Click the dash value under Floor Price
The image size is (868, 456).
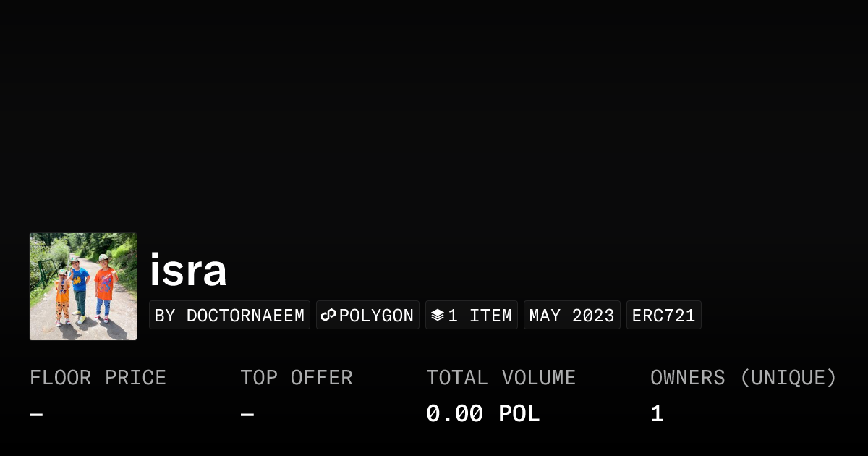pos(36,415)
